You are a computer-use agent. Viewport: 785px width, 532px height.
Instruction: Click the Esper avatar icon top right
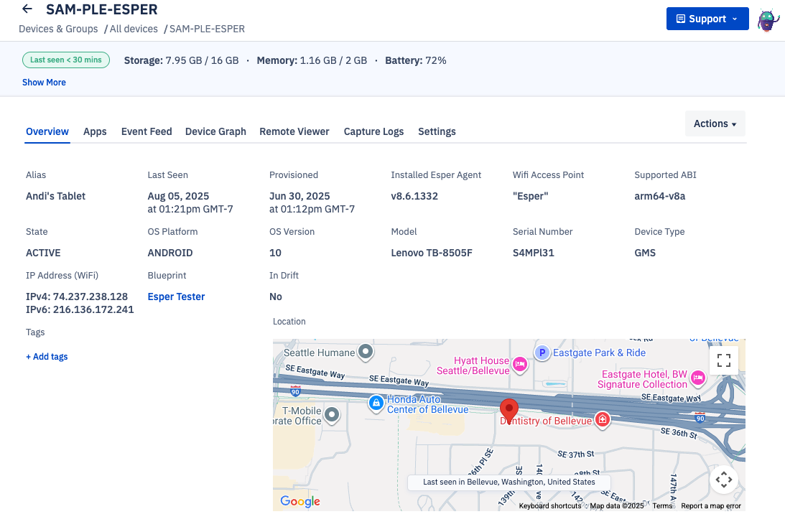point(768,20)
